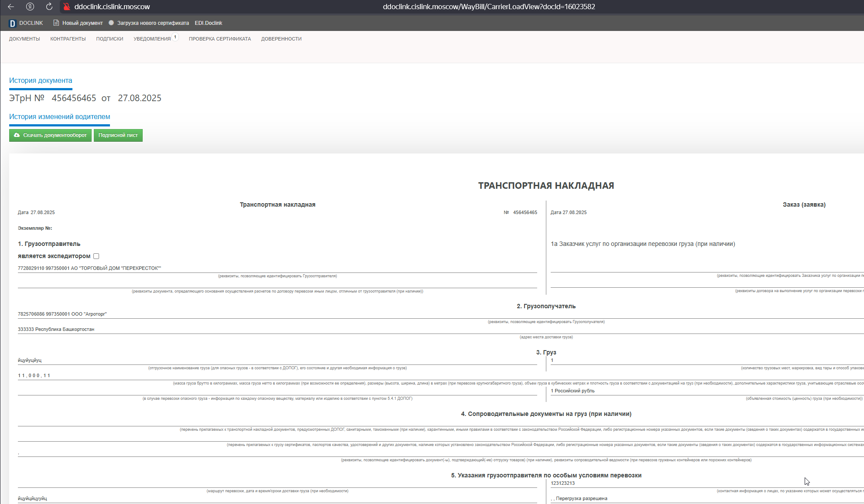Viewport: 864px width, 504px height.
Task: Click 'ТРАНСПОРТНАЯ НАКЛАДНАЯ' main title
Action: click(546, 186)
